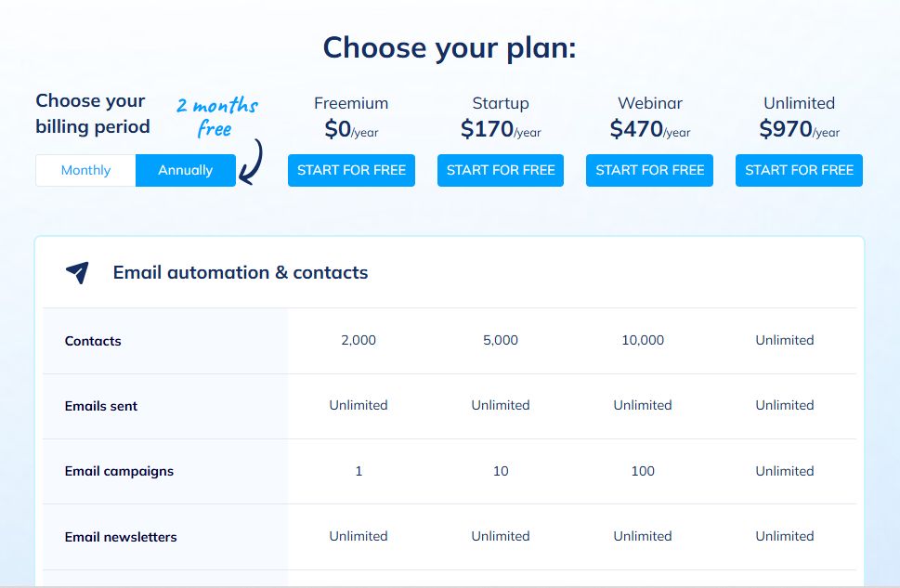
Task: Click the Email automation & contacts heading
Action: pyautogui.click(x=241, y=272)
